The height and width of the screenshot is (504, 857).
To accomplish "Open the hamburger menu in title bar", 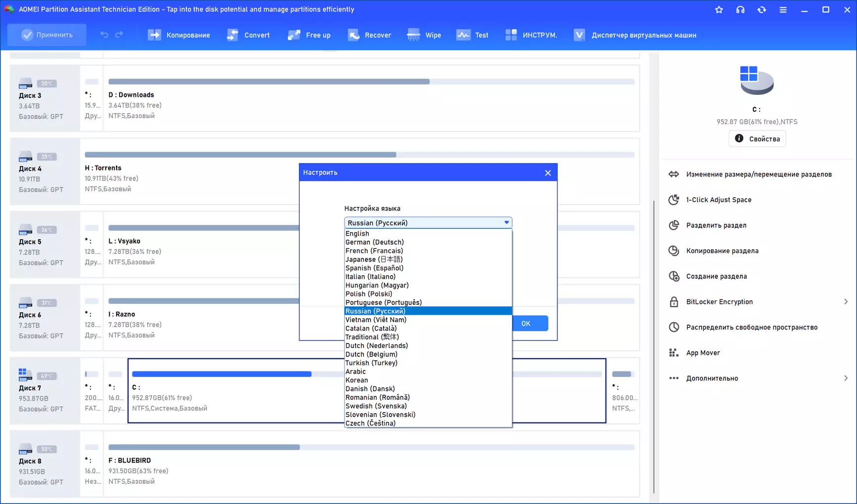I will click(783, 9).
